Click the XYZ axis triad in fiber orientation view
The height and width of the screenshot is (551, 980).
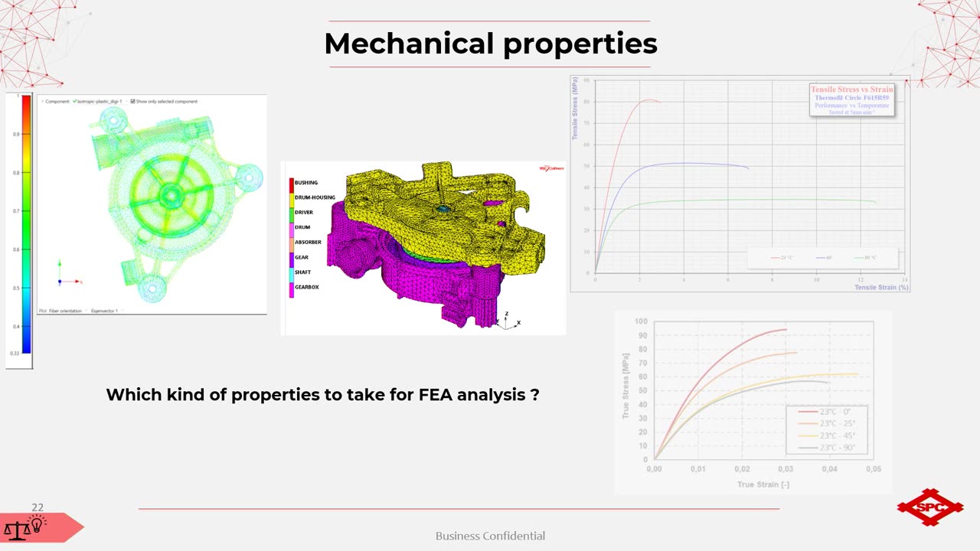[x=69, y=272]
